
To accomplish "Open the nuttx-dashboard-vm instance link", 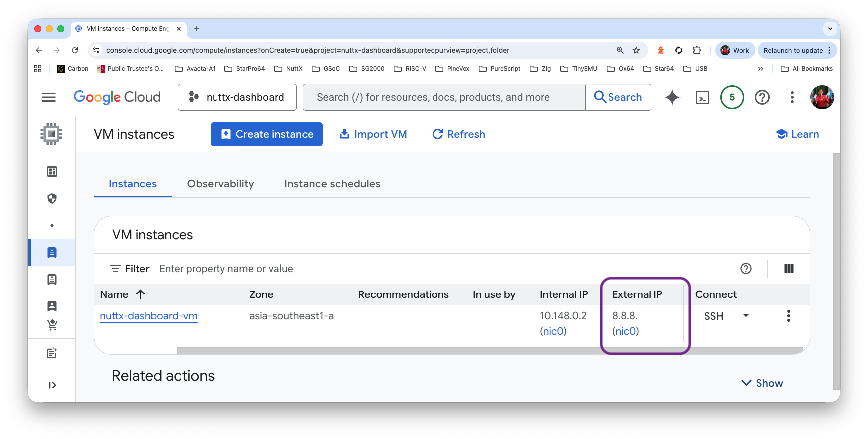I will tap(149, 316).
